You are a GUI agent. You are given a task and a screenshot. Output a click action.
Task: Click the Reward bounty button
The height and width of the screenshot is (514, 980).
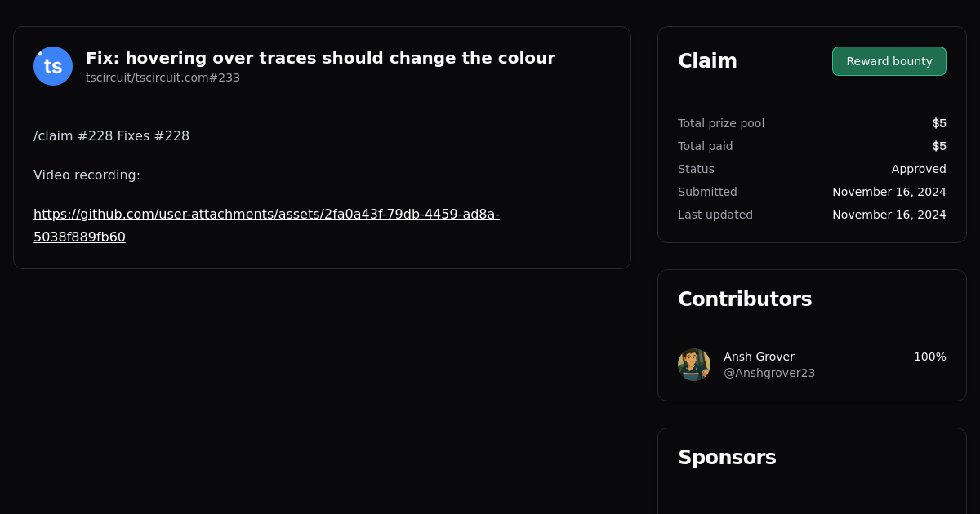889,61
